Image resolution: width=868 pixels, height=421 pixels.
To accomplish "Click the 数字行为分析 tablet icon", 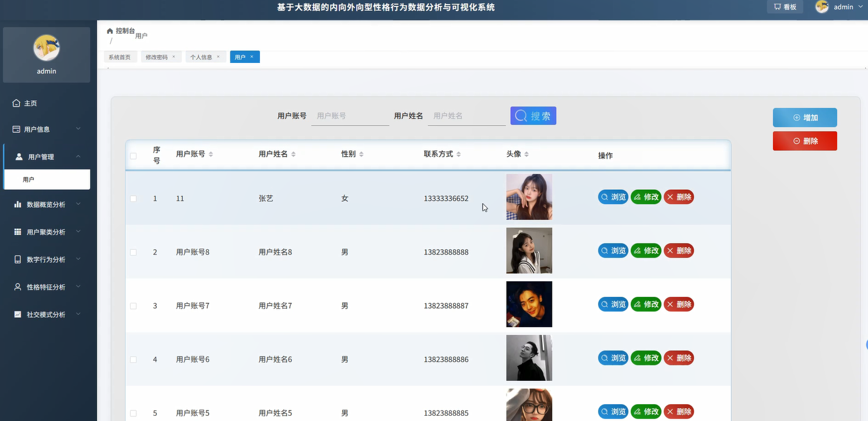I will 17,260.
